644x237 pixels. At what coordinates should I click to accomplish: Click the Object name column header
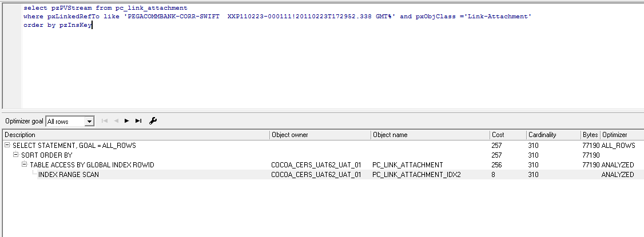(430, 135)
